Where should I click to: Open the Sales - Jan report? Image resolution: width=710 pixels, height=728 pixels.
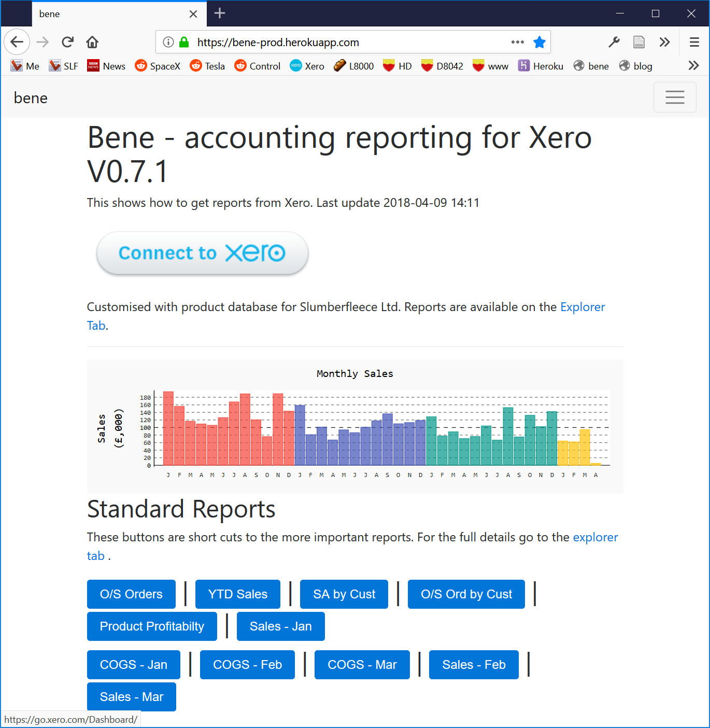[x=281, y=626]
